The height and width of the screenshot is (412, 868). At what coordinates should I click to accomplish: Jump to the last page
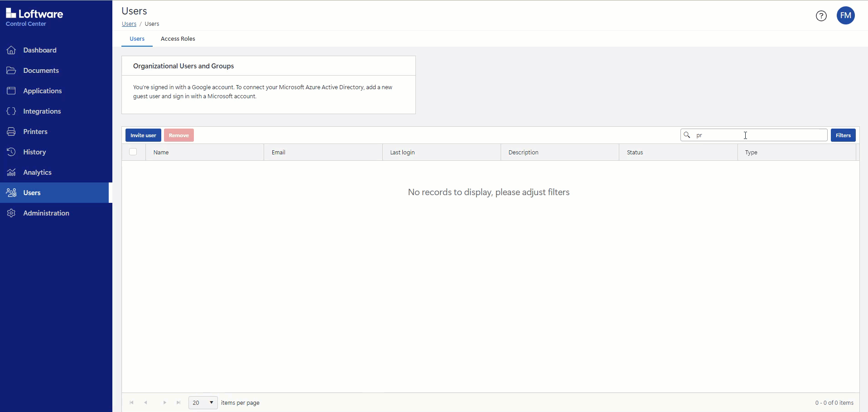[x=178, y=402]
